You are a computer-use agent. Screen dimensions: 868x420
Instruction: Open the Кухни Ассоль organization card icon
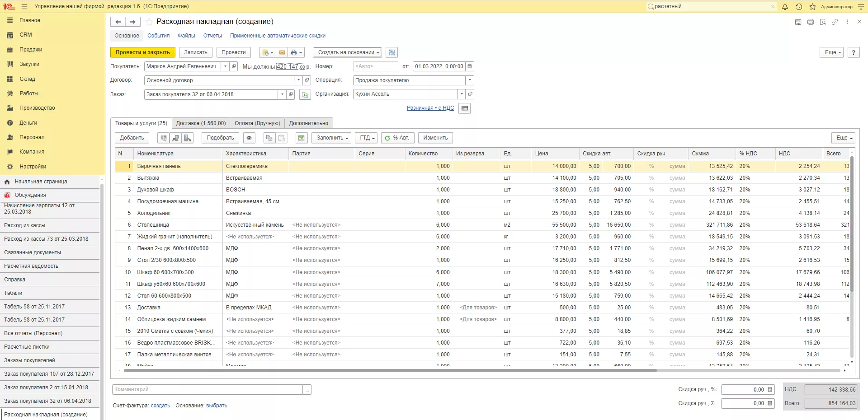click(x=470, y=94)
